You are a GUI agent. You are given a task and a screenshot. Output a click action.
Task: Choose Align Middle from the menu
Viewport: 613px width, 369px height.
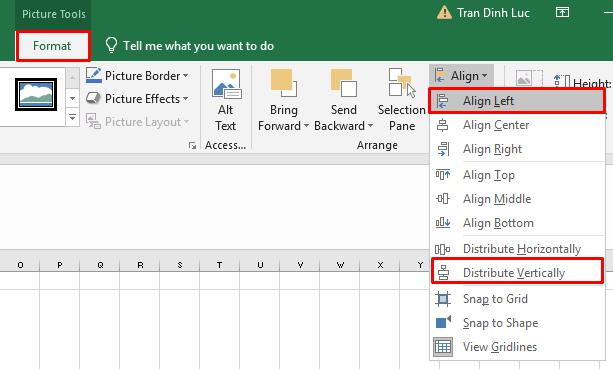517,199
